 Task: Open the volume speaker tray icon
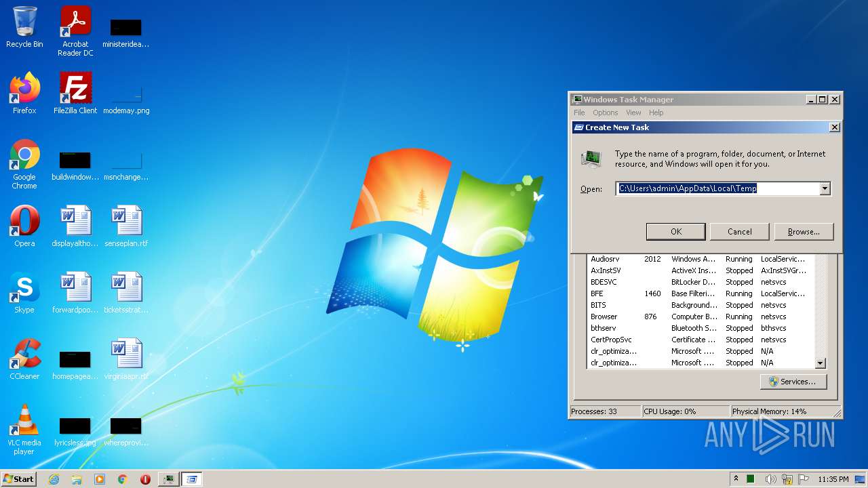click(x=771, y=479)
